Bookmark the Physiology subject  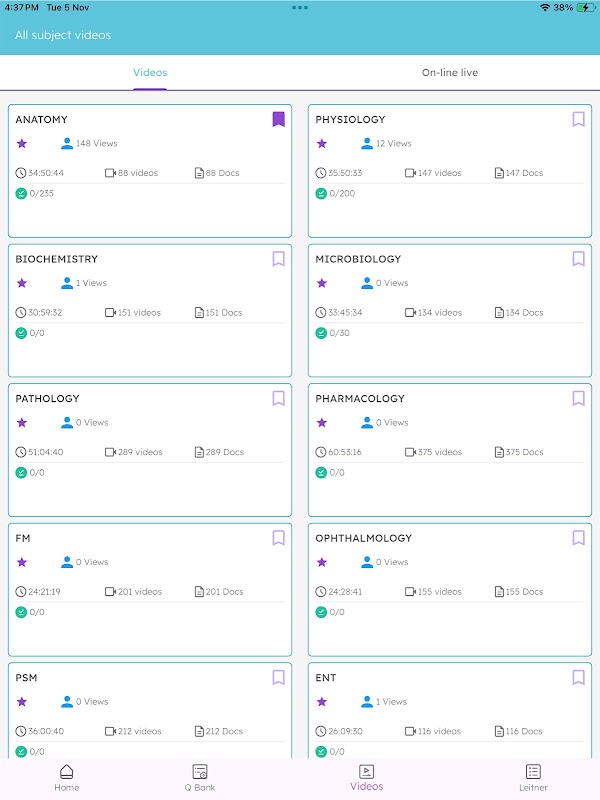click(x=578, y=120)
